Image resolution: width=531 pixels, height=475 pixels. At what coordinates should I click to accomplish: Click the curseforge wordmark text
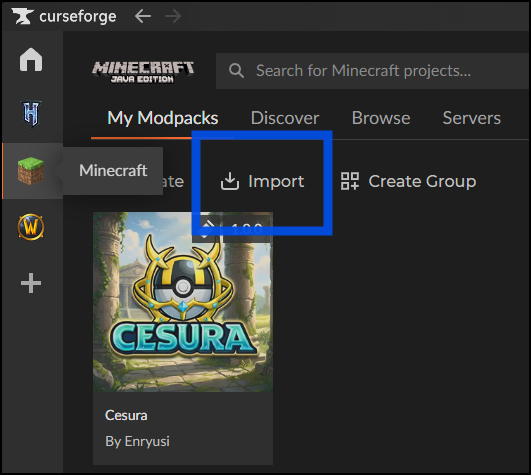click(x=78, y=17)
